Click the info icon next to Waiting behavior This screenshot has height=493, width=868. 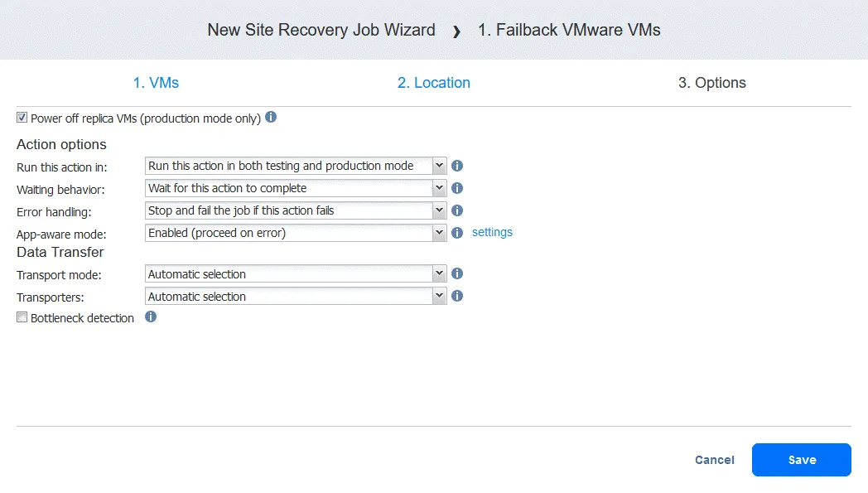point(456,188)
